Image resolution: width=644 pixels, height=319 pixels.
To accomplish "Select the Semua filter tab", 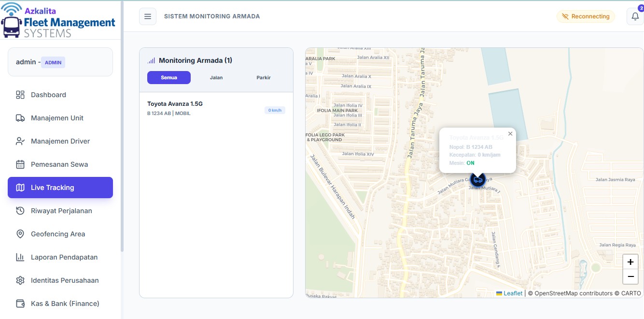I will (169, 77).
